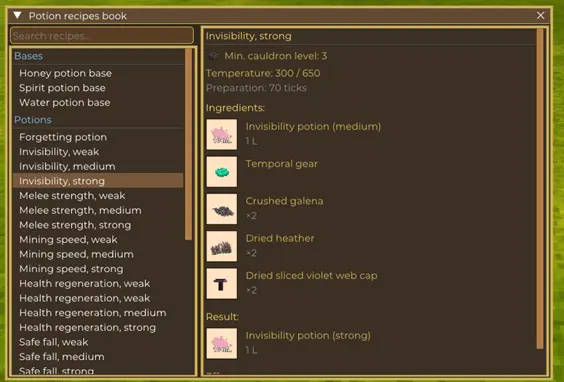The height and width of the screenshot is (382, 564).
Task: Collapse the Potion recipes book window triangle
Action: (x=17, y=15)
